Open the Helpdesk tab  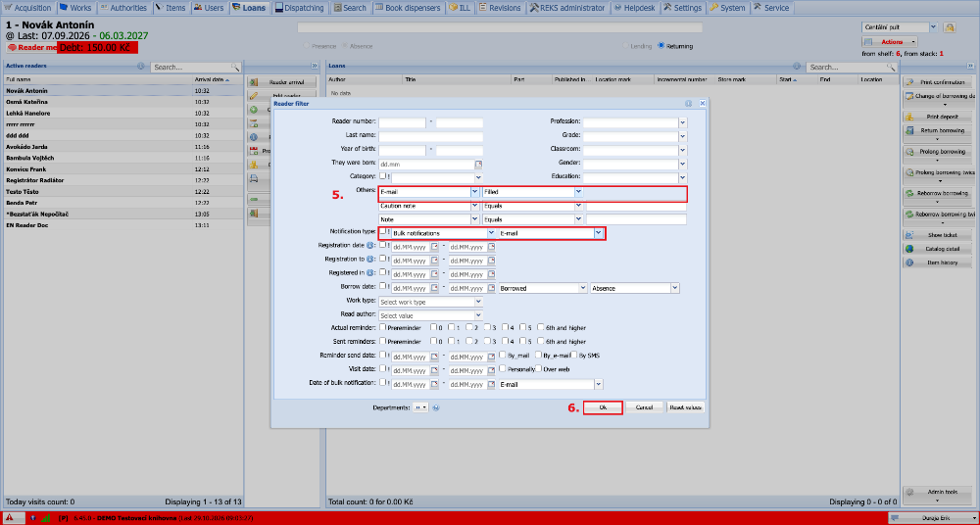(635, 8)
